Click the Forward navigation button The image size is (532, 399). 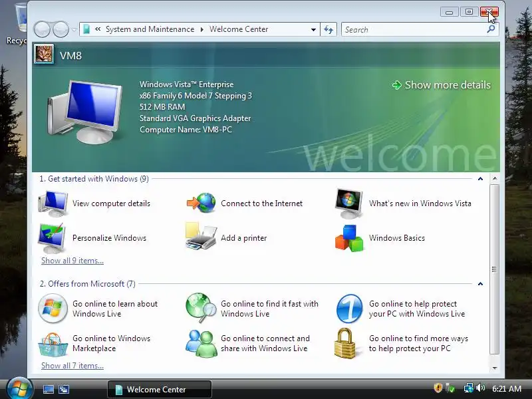(61, 29)
